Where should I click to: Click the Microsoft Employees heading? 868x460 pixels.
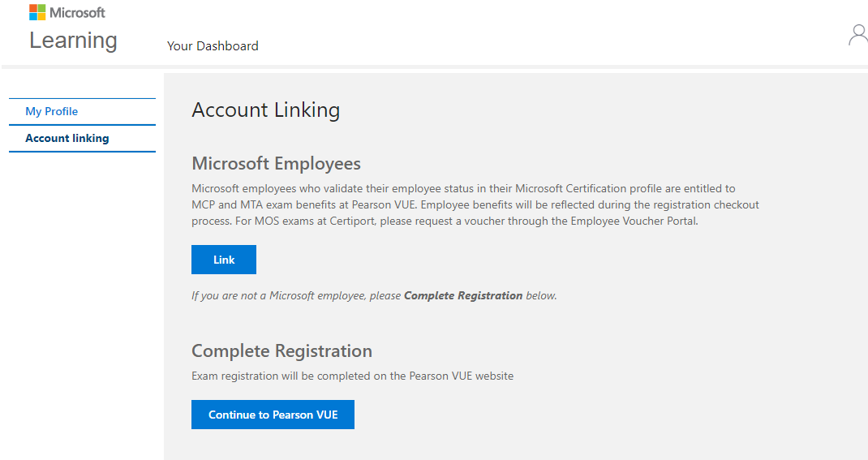pyautogui.click(x=277, y=164)
